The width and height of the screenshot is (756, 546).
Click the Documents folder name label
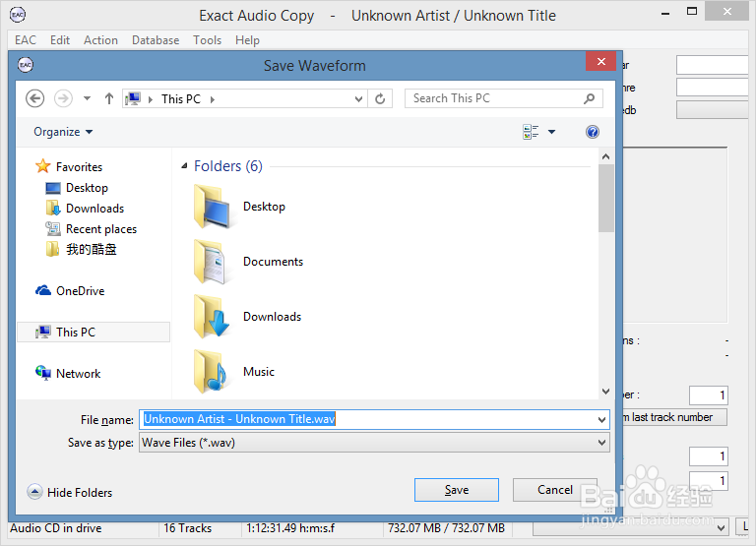[273, 262]
